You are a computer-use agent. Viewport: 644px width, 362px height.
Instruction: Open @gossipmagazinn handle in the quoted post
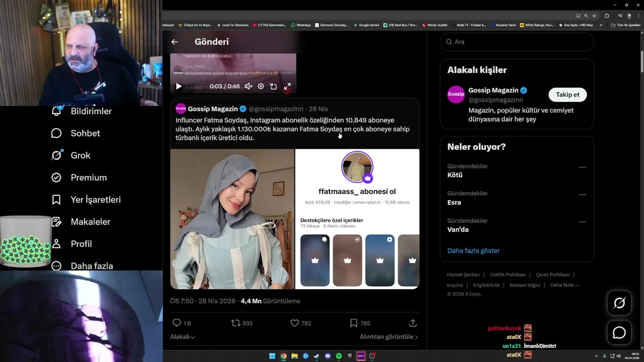pyautogui.click(x=276, y=109)
